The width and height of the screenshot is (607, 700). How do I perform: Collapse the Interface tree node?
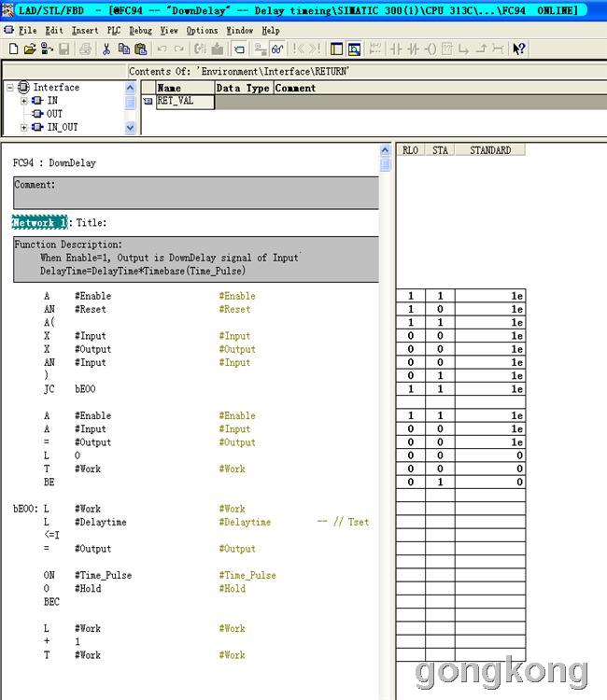point(10,88)
